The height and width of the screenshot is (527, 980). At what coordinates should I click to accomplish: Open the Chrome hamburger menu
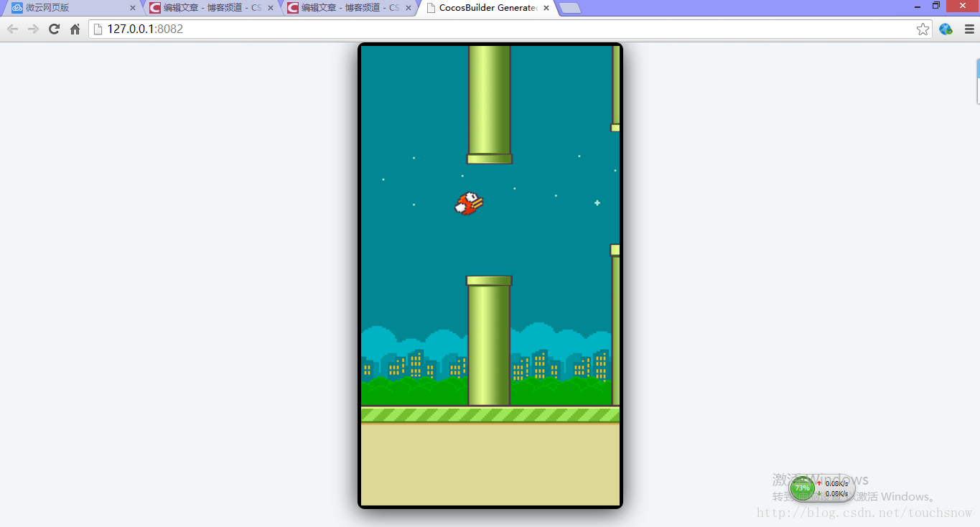[x=969, y=29]
